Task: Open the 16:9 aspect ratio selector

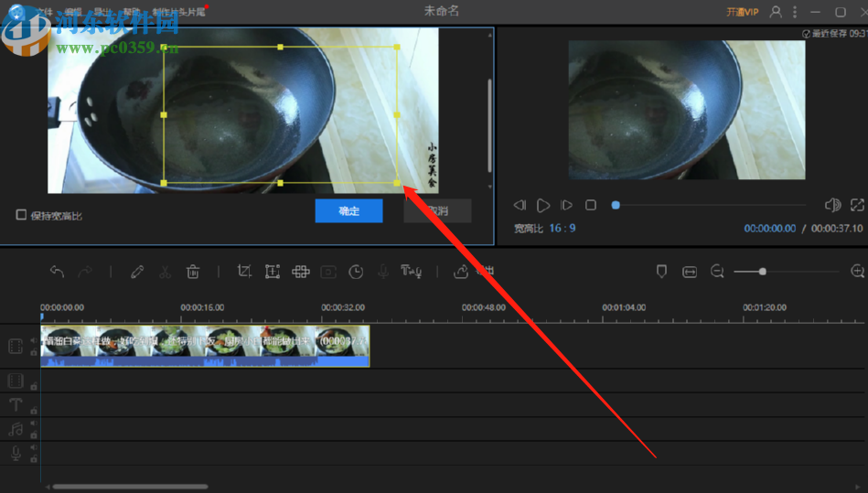Action: [x=563, y=229]
